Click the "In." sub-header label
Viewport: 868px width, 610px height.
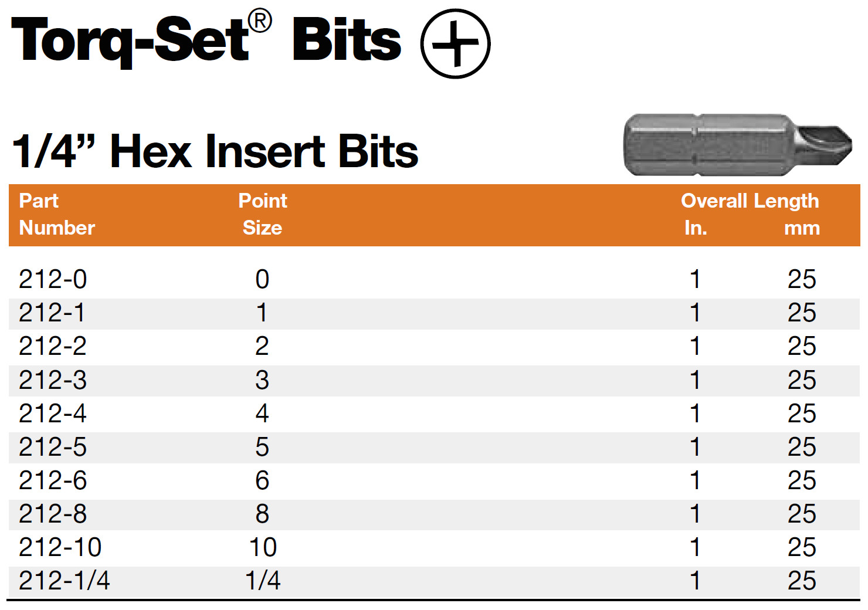696,228
